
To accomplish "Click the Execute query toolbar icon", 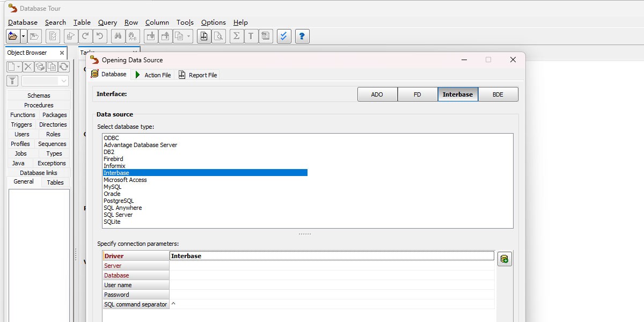I will [x=70, y=36].
